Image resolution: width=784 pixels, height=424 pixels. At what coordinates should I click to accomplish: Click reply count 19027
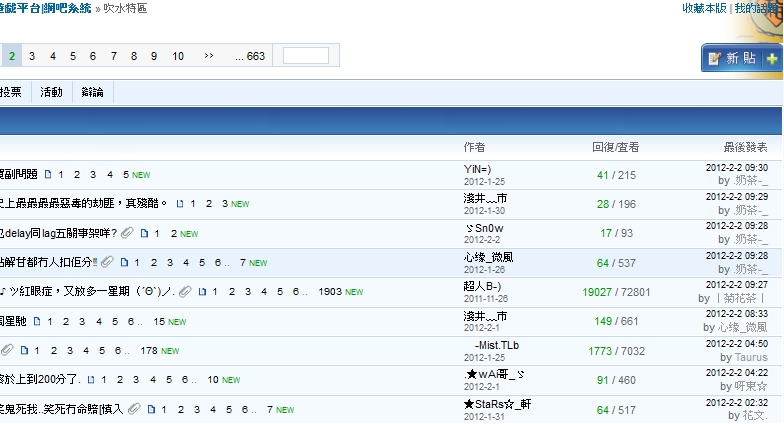[x=596, y=292]
